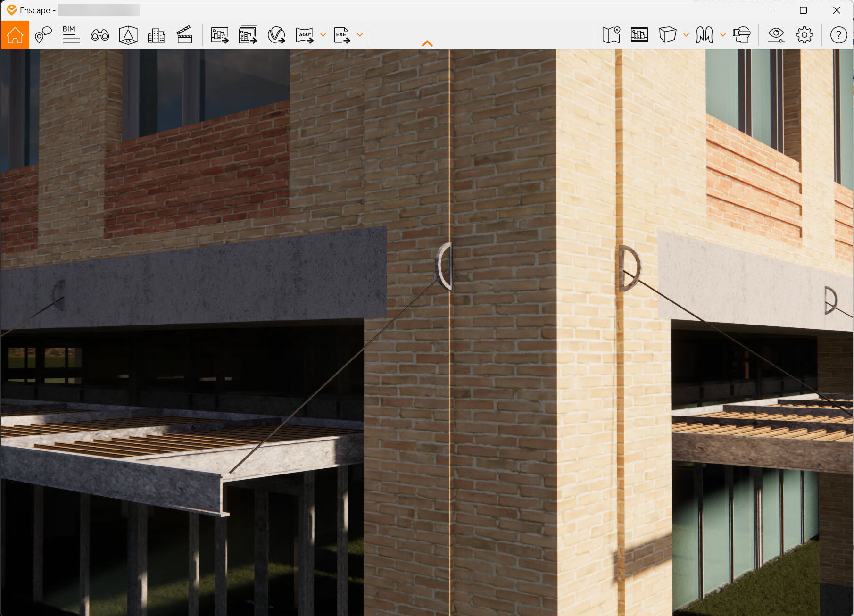Expand the EXE export dropdown chevron

[x=359, y=34]
